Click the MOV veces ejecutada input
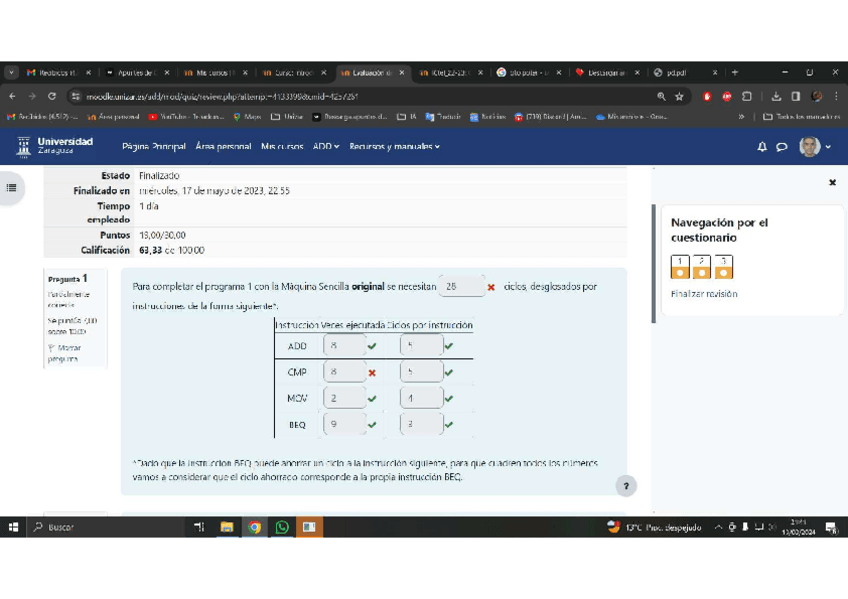Image resolution: width=848 pixels, height=599 pixels. [344, 398]
